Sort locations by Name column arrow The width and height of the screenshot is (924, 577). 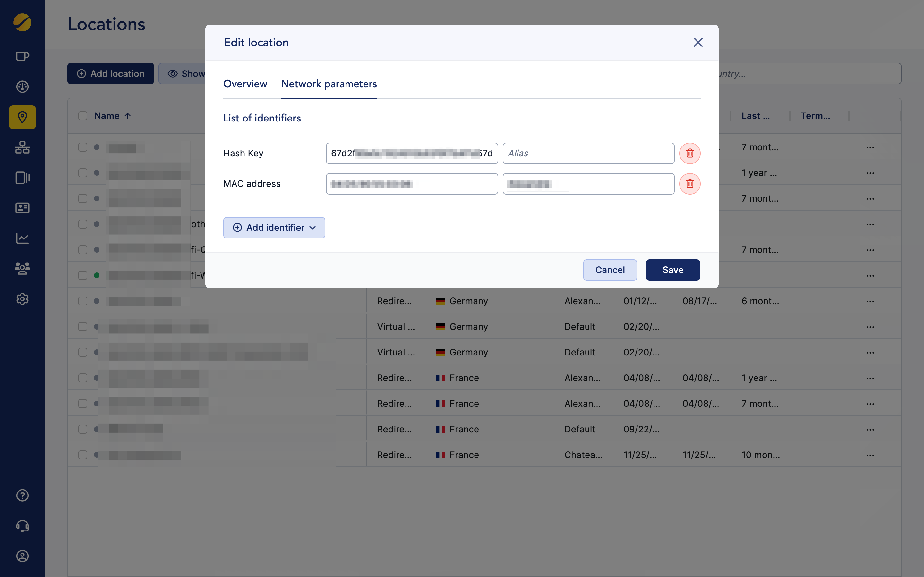pyautogui.click(x=127, y=116)
